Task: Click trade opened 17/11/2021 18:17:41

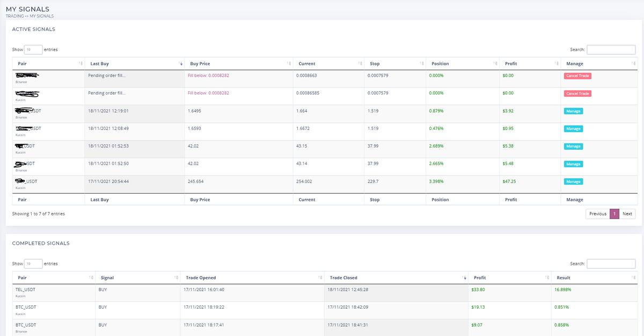Action: pos(205,325)
